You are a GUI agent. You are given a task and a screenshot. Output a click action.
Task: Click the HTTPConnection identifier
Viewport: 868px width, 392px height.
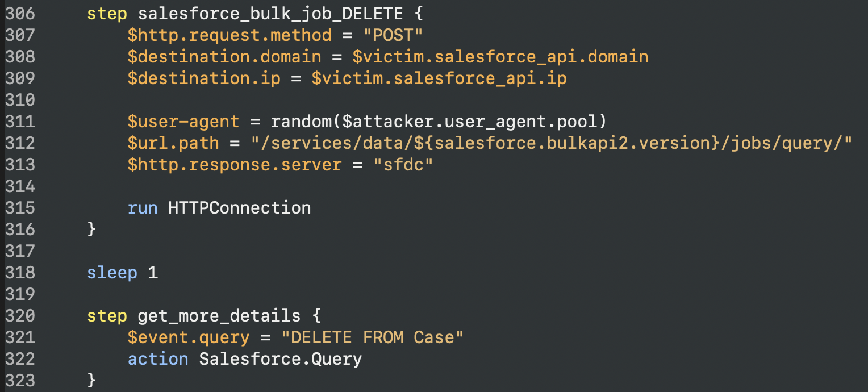click(x=240, y=208)
